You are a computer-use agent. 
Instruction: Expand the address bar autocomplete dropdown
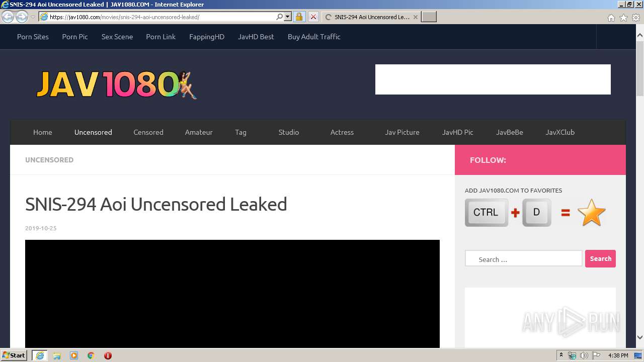pos(288,17)
